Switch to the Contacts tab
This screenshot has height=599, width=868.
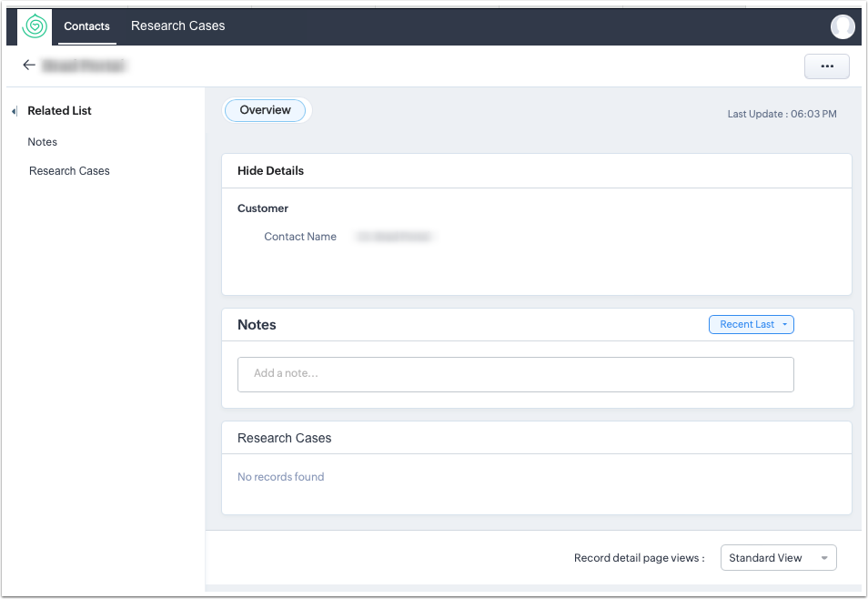pyautogui.click(x=87, y=26)
